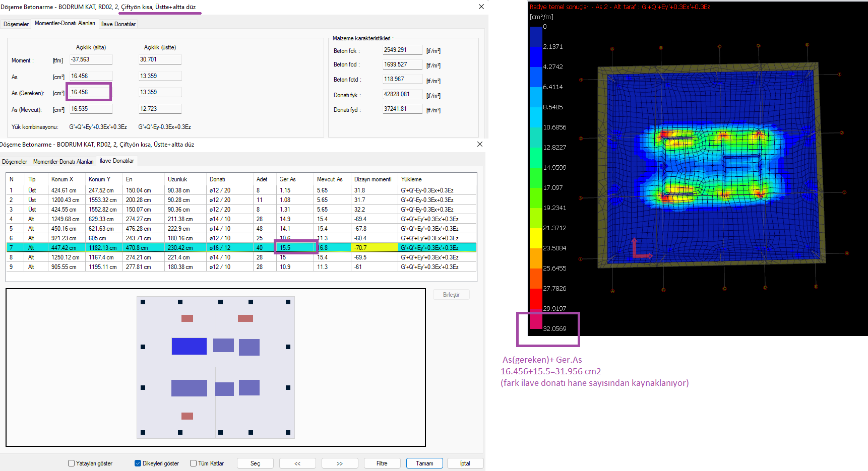Image resolution: width=868 pixels, height=471 pixels.
Task: Click yellow Dizayn momenti cell -70.7
Action: pos(374,248)
